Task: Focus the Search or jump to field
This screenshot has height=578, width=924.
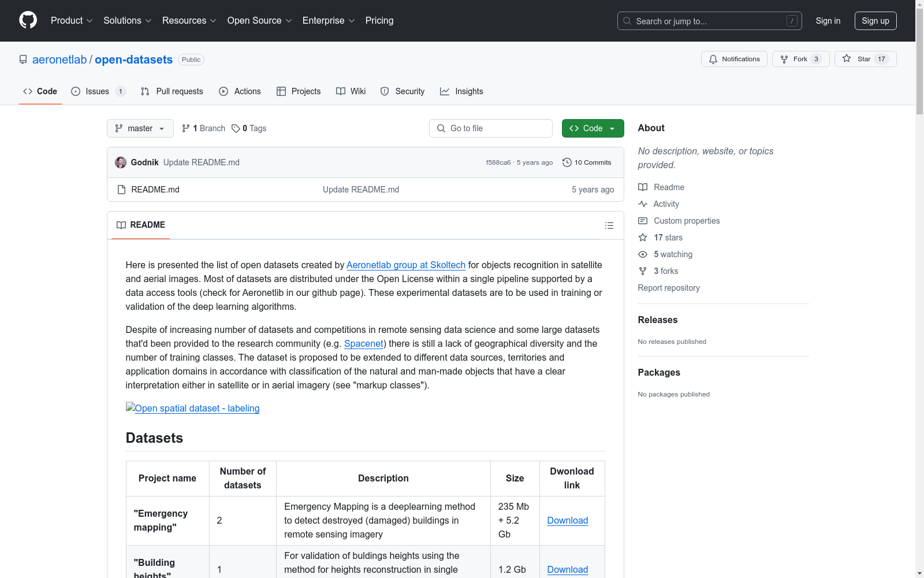Action: coord(710,21)
